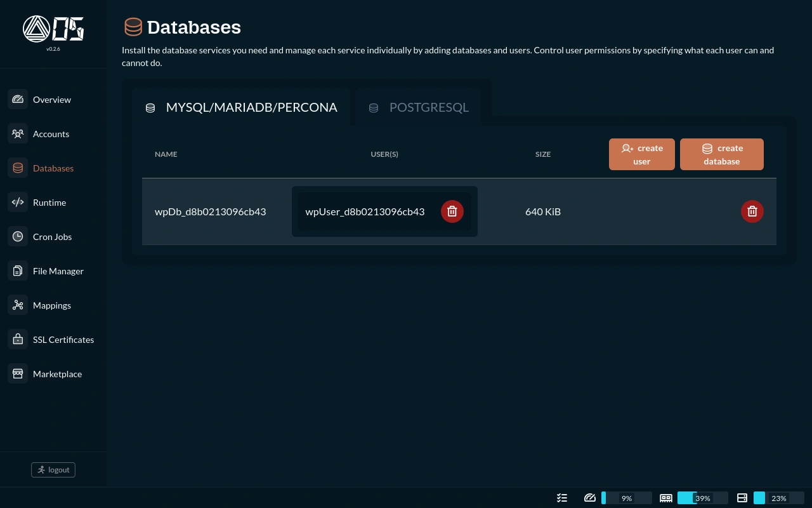812x508 pixels.
Task: Open task list icon in status bar
Action: coord(562,498)
